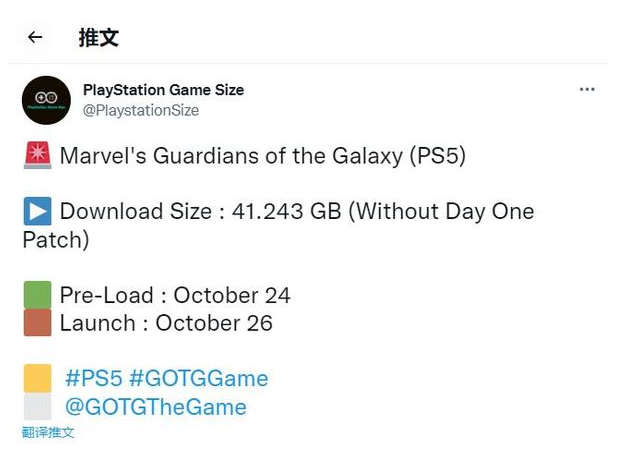This screenshot has width=617, height=456.
Task: Open the more options ellipsis menu
Action: pyautogui.click(x=587, y=90)
